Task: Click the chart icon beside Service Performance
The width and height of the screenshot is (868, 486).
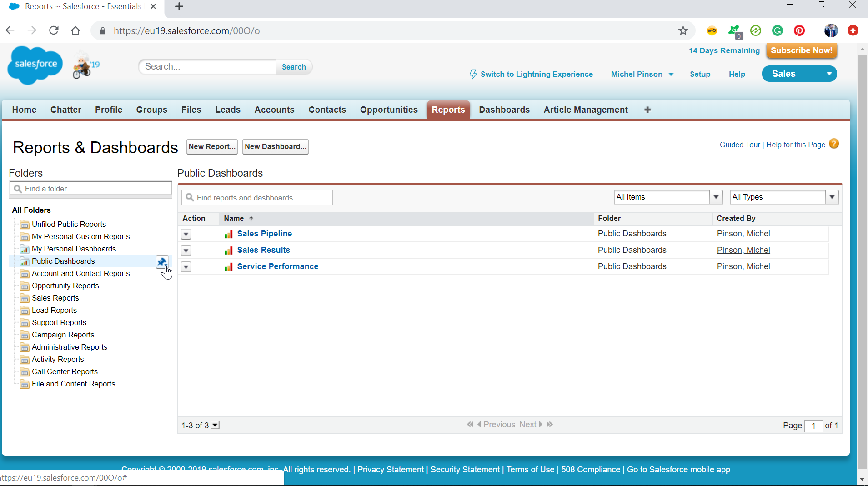Action: click(229, 266)
